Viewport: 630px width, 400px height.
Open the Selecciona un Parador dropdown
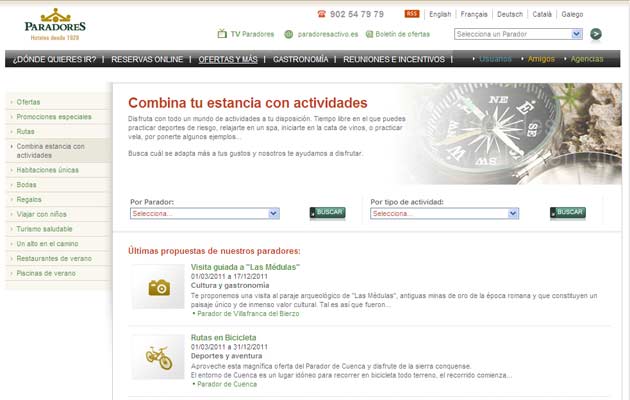click(x=518, y=34)
